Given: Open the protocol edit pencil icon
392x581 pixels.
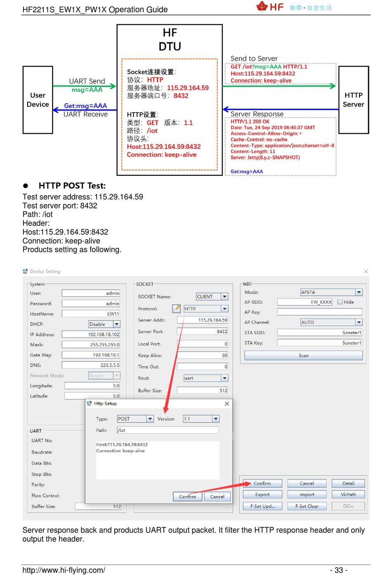Looking at the screenshot, I should (177, 309).
